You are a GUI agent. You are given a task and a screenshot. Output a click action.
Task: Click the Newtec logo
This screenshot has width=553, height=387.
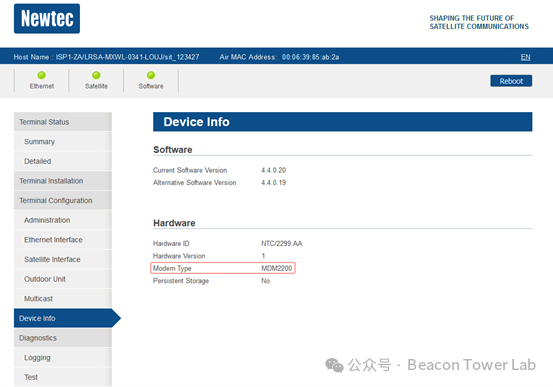click(47, 19)
